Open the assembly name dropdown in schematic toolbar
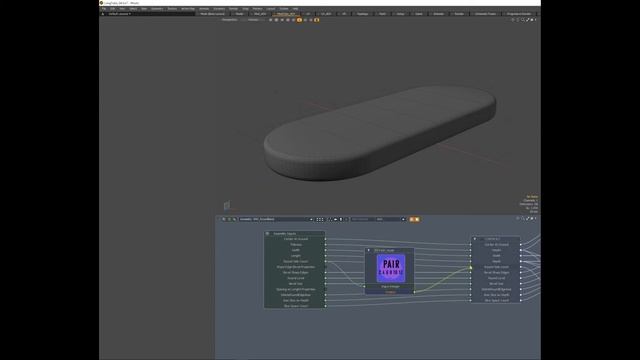640x360 pixels. point(276,219)
